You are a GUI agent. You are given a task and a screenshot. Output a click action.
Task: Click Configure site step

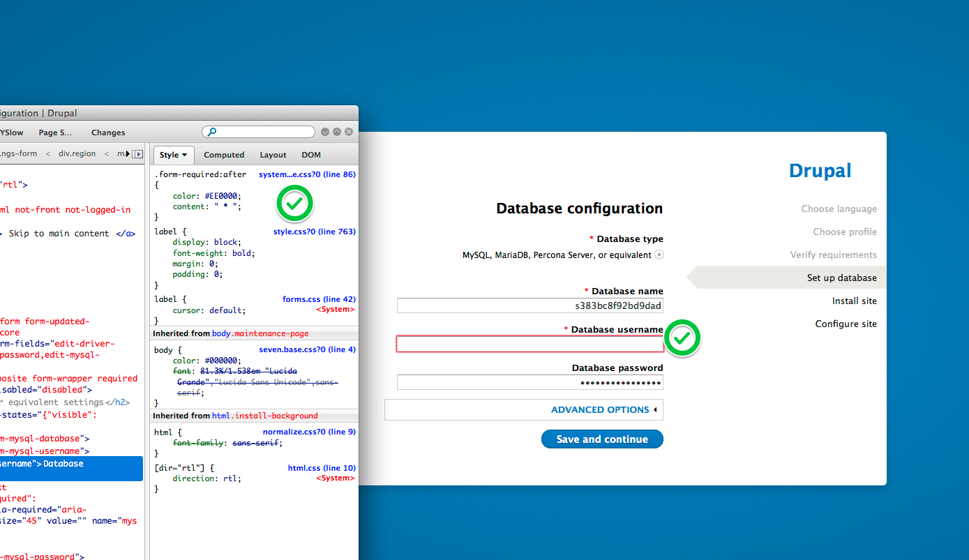point(846,324)
